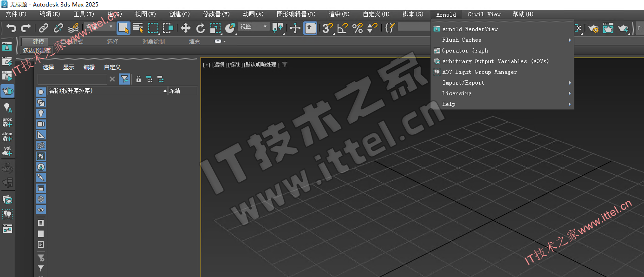Activate the Select Object tool
Screen dimensions: 644x277
tap(124, 28)
